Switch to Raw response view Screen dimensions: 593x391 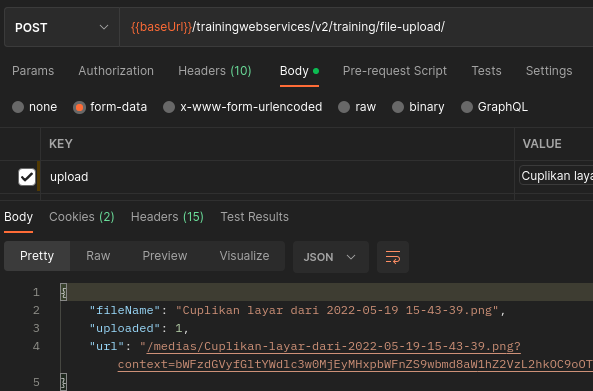click(98, 256)
